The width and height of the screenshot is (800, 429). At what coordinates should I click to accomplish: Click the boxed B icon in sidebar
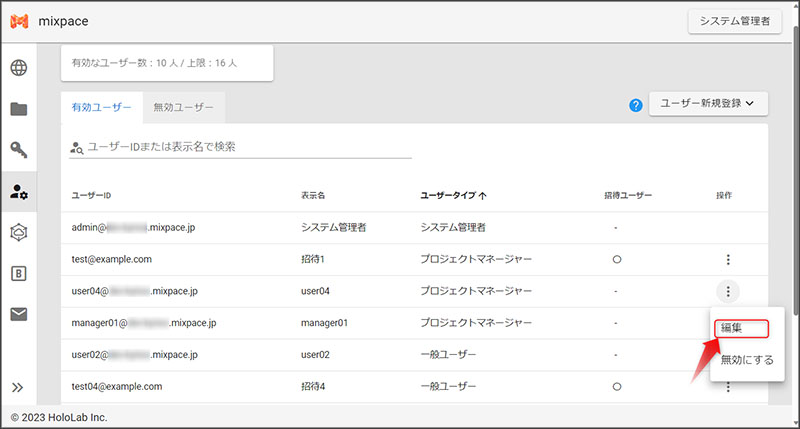pyautogui.click(x=19, y=273)
